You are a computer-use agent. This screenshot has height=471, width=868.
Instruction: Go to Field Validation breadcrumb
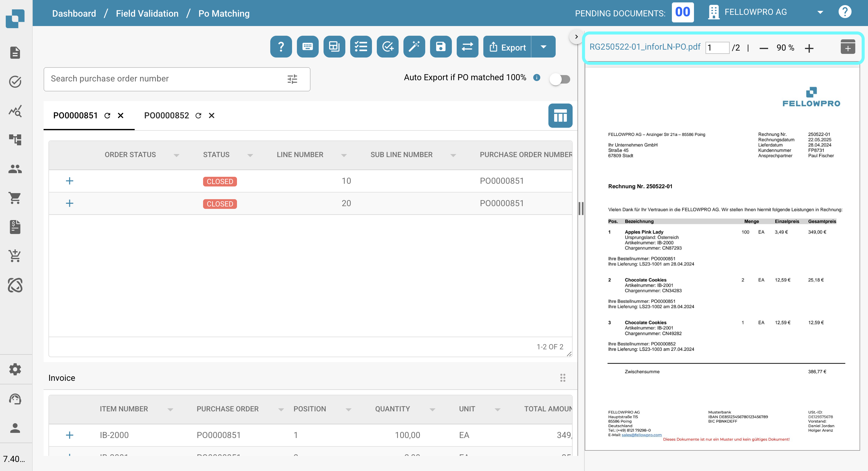[x=147, y=14]
